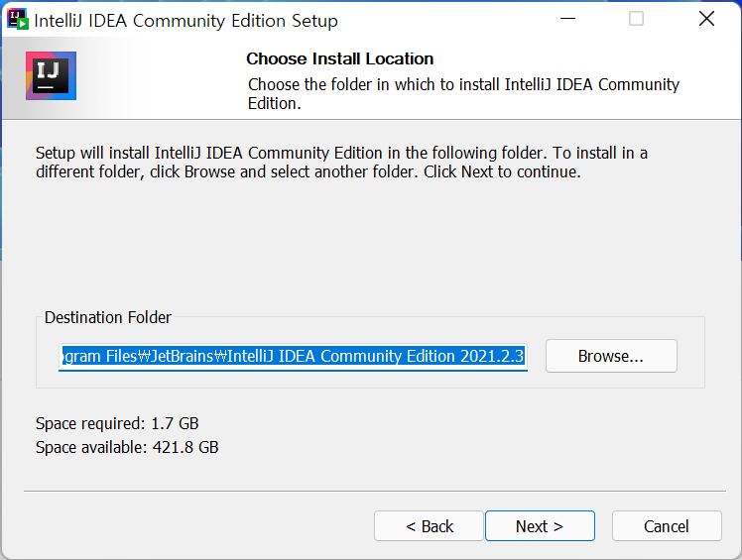742x560 pixels.
Task: Click the IntelliJ IDEA logo in the header
Action: coord(51,75)
